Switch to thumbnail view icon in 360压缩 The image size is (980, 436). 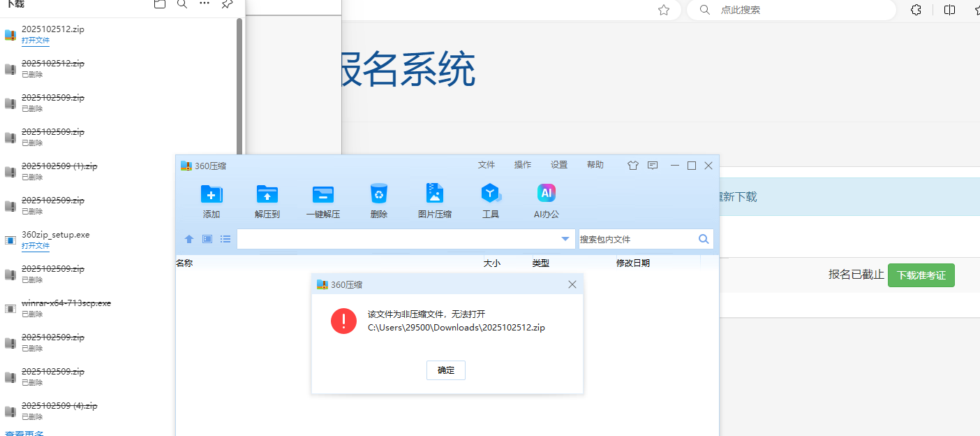[207, 239]
